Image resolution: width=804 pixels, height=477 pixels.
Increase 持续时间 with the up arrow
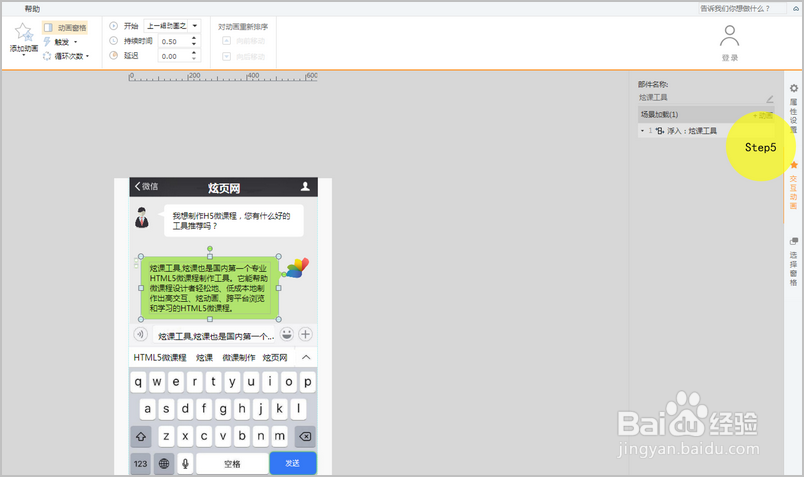pyautogui.click(x=194, y=38)
